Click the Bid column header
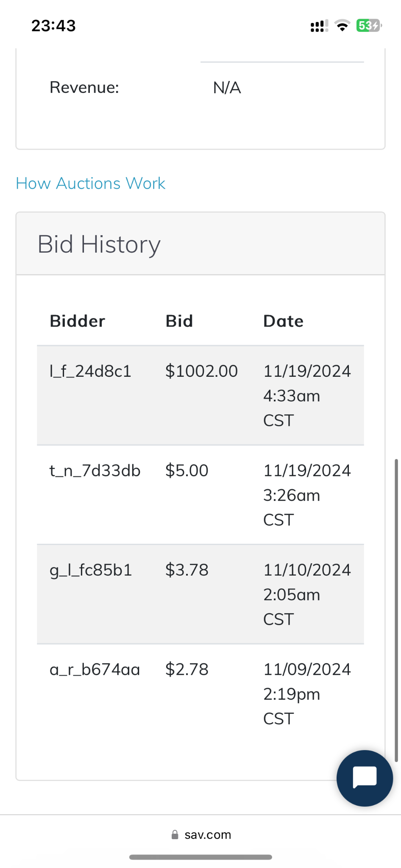 [x=179, y=321]
